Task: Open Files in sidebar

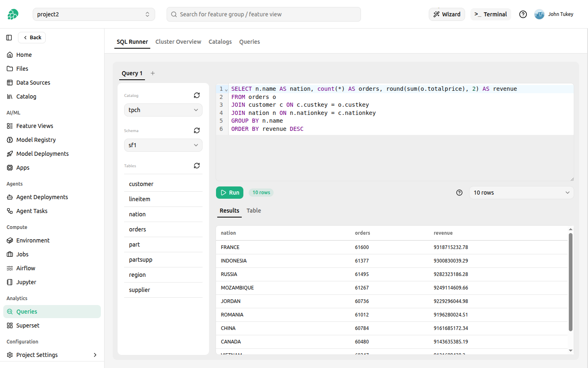Action: 52,69
